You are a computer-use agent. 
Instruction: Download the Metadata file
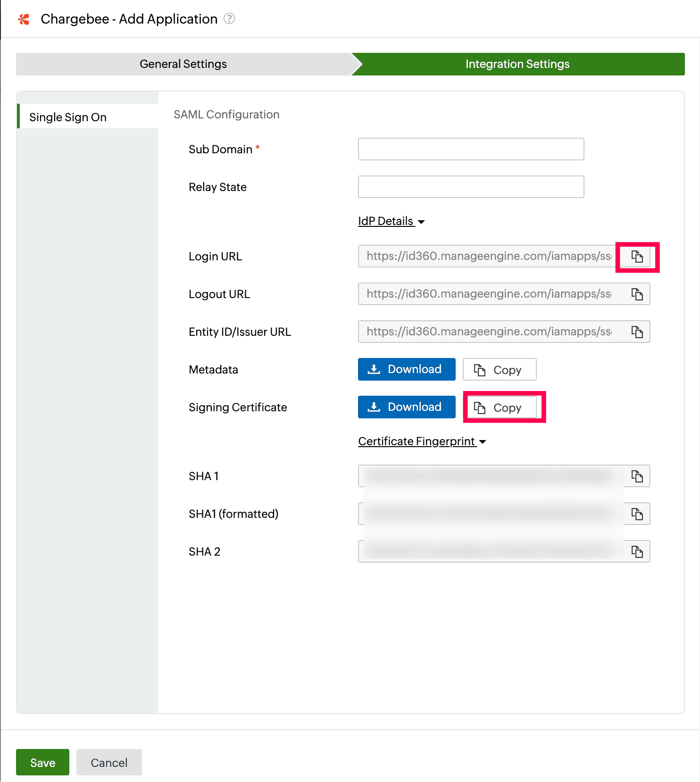tap(407, 369)
